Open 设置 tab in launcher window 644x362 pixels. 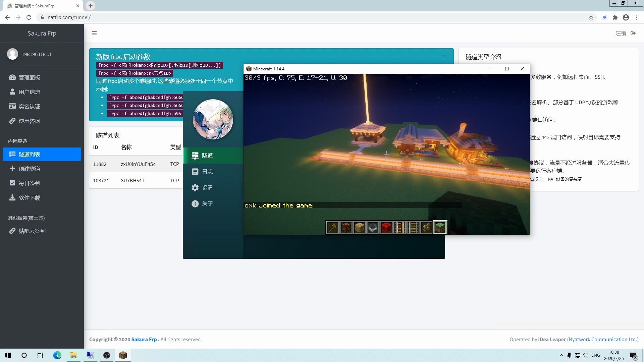tap(213, 188)
